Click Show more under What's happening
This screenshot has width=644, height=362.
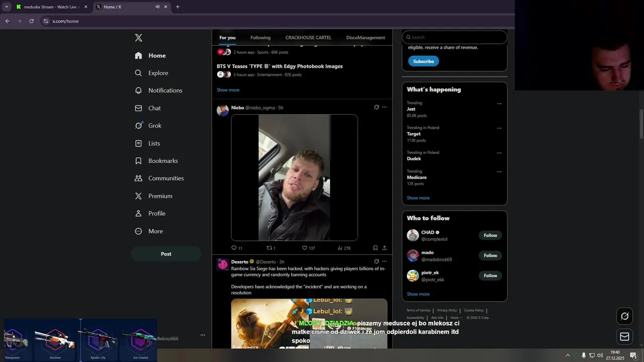click(418, 198)
